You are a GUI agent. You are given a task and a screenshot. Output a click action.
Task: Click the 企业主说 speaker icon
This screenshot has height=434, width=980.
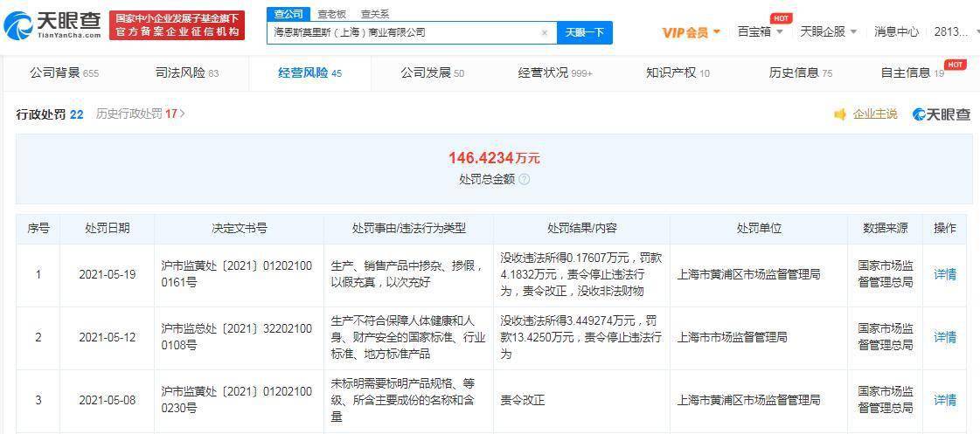(x=840, y=114)
